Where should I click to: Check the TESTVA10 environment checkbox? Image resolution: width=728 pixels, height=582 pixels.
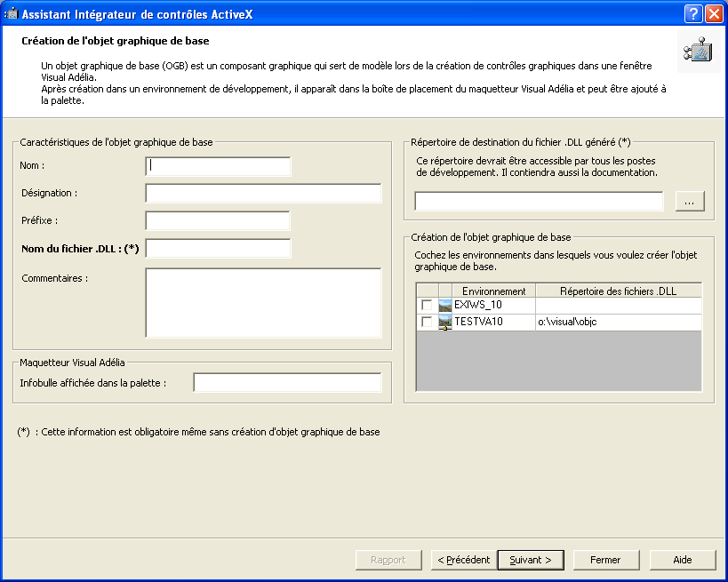point(427,322)
